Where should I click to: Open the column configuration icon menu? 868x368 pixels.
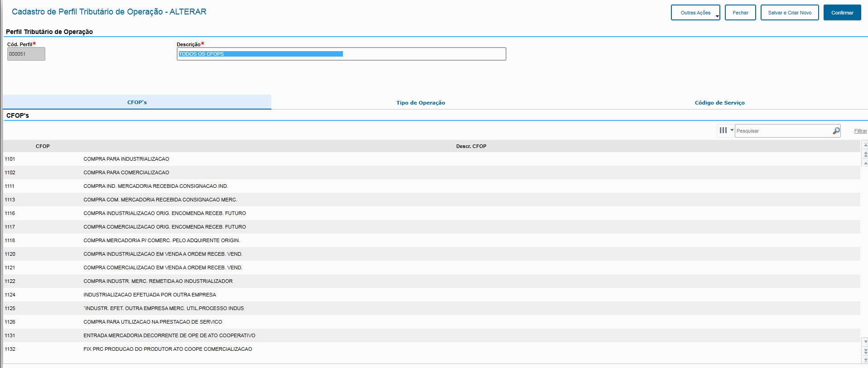[725, 130]
